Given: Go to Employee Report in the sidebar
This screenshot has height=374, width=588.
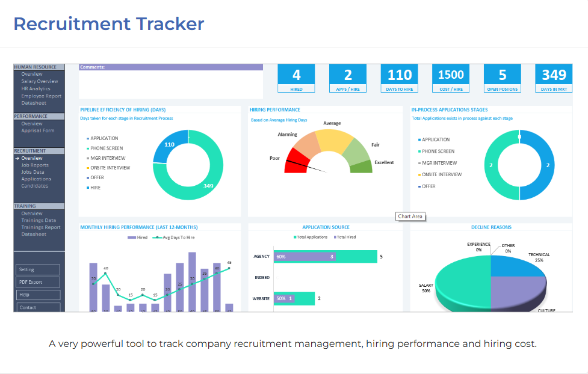Looking at the screenshot, I should click(x=41, y=96).
